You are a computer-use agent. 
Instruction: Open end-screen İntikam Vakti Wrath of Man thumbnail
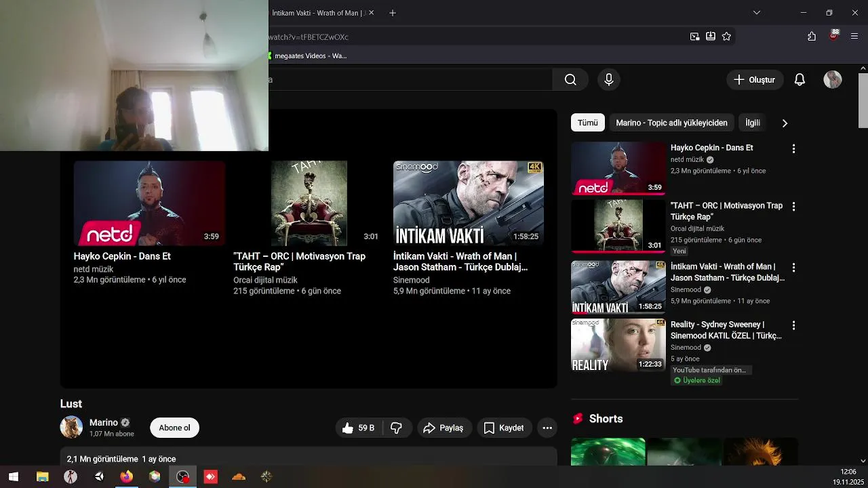pyautogui.click(x=469, y=203)
